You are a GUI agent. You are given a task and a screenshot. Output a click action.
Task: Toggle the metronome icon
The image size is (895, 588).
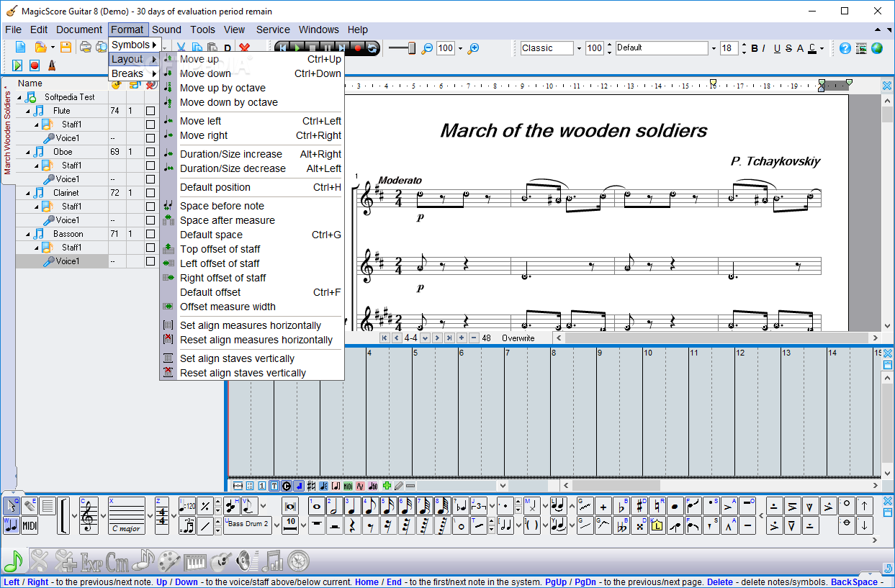(52, 65)
